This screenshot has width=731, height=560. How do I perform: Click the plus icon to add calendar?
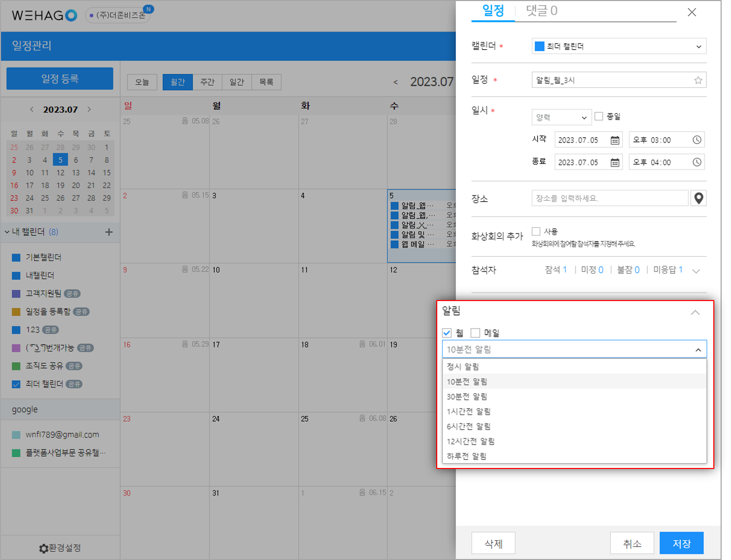click(109, 232)
